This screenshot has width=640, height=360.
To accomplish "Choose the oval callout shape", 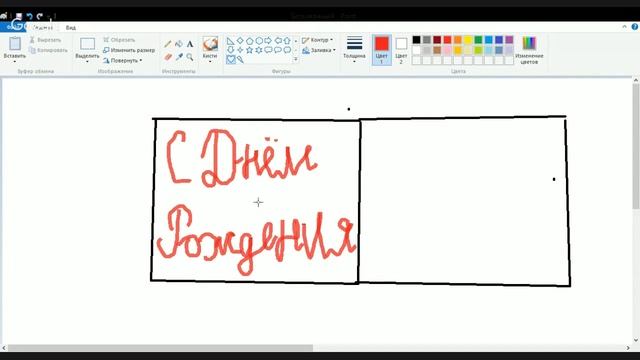I will [278, 50].
